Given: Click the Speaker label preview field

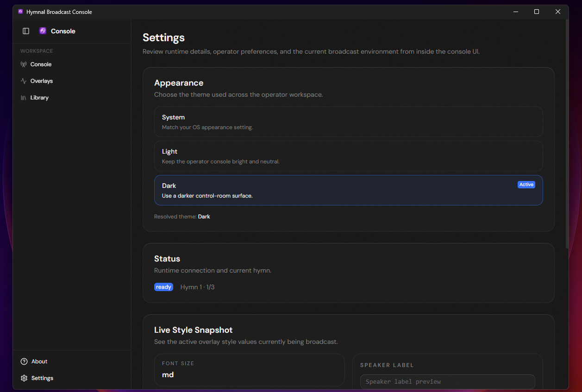Looking at the screenshot, I should (x=447, y=382).
